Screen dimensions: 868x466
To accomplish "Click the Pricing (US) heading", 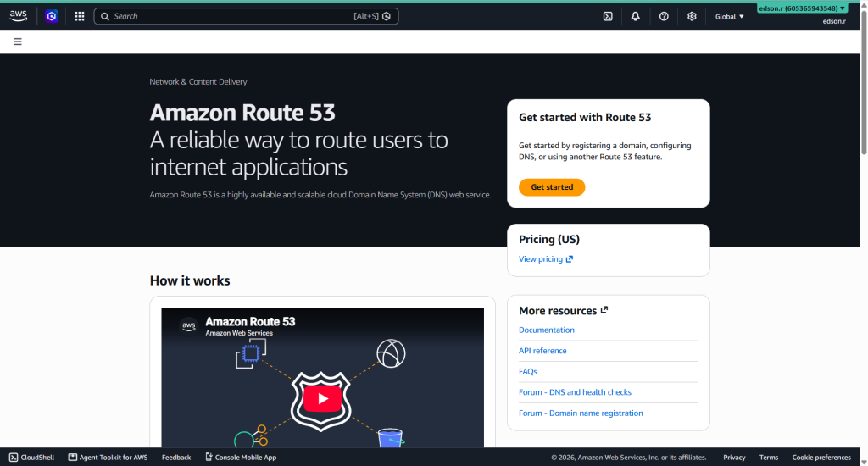I will [549, 239].
